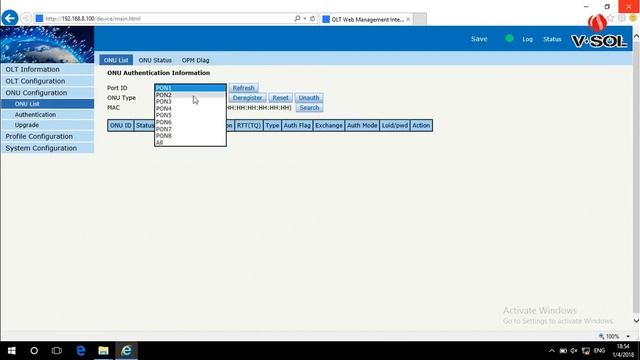
Task: Click the Action column header
Action: pyautogui.click(x=421, y=126)
